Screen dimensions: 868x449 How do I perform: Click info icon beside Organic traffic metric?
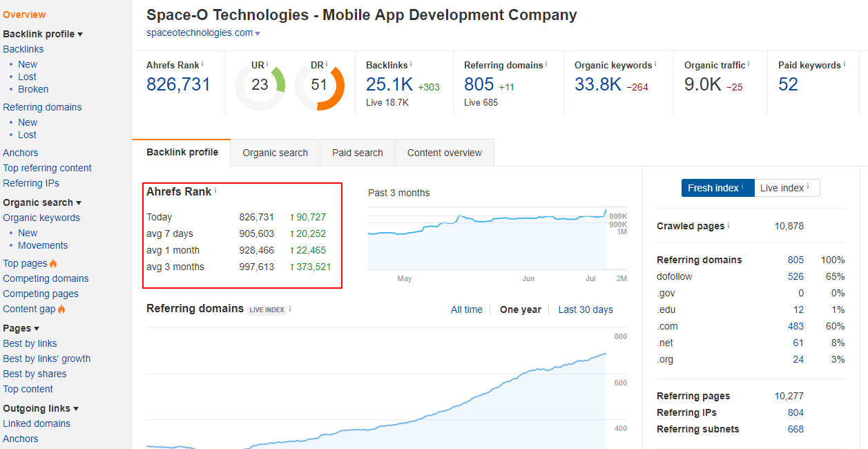pos(749,64)
